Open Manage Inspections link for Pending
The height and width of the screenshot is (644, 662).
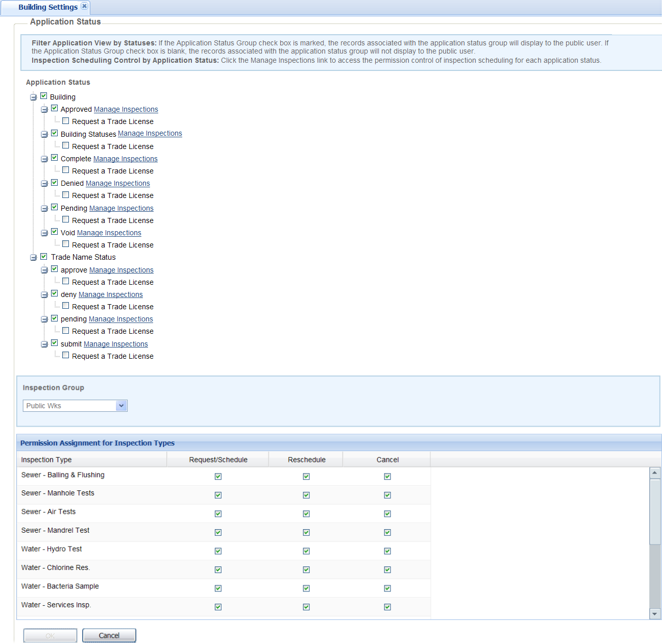coord(121,208)
